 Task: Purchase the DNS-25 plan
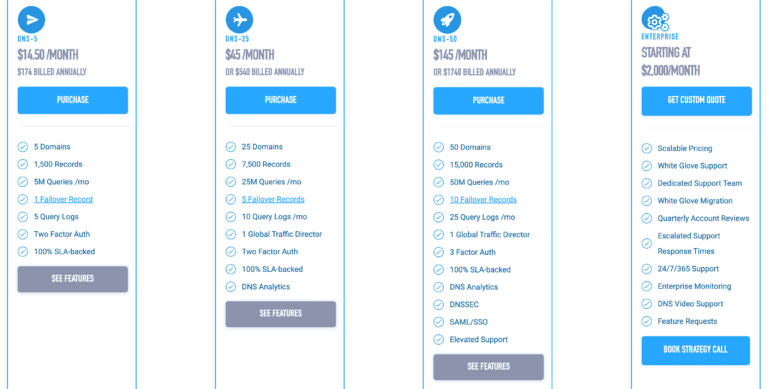[281, 100]
